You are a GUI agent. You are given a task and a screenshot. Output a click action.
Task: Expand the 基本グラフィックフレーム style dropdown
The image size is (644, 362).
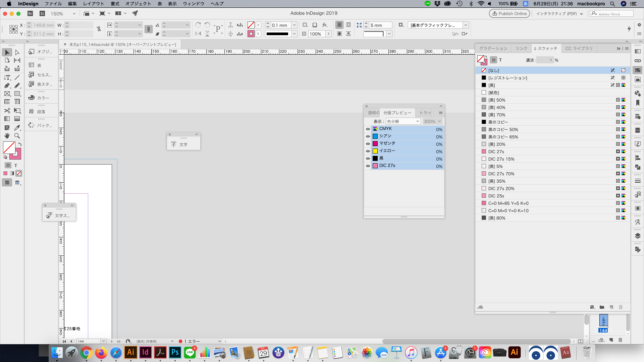tap(466, 25)
